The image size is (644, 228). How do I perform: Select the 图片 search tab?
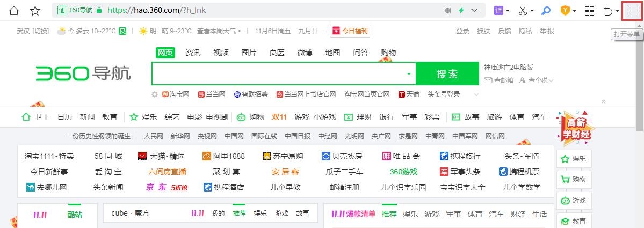(249, 53)
